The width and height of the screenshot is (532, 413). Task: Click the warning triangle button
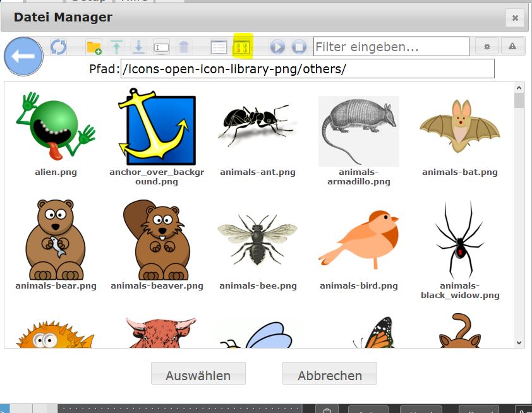coord(512,47)
